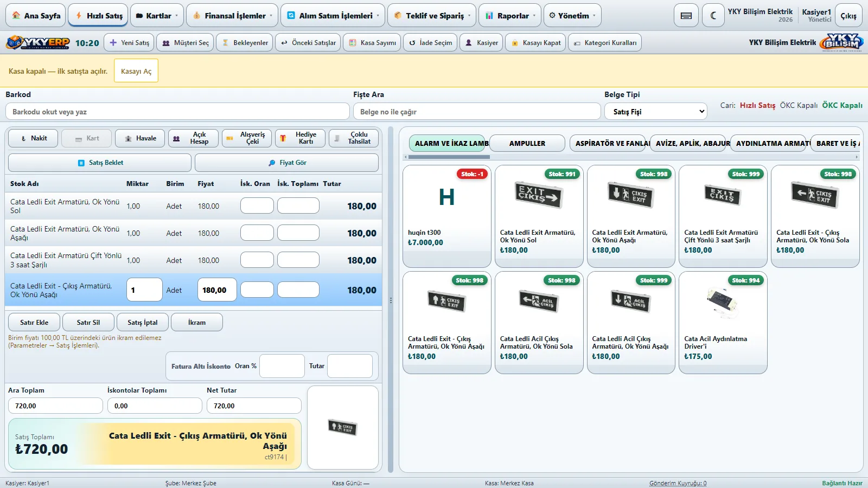Click Satır Sil button
Screen dimensions: 868x488
click(88, 322)
